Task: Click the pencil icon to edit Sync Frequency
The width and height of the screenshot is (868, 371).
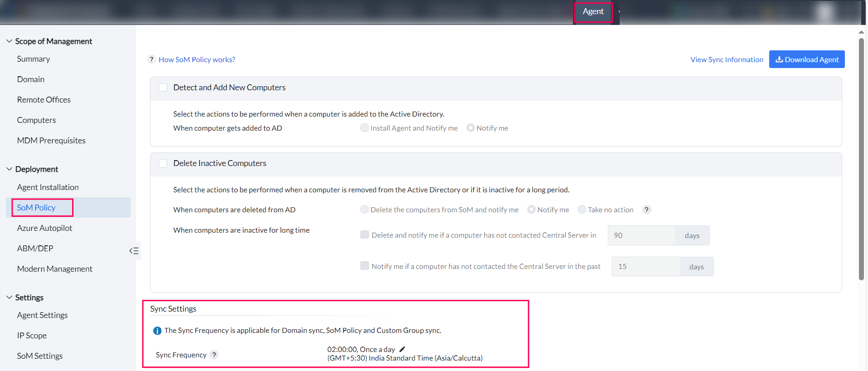Action: [402, 349]
